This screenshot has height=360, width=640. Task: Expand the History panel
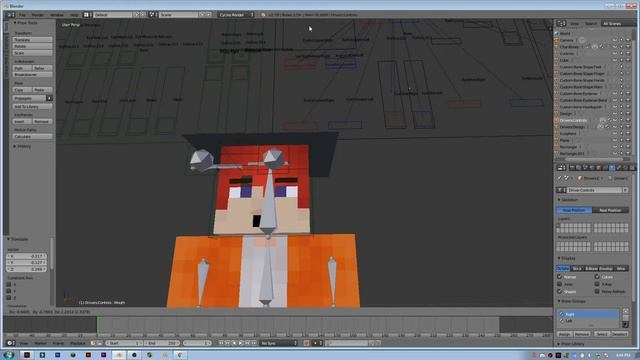pos(15,146)
